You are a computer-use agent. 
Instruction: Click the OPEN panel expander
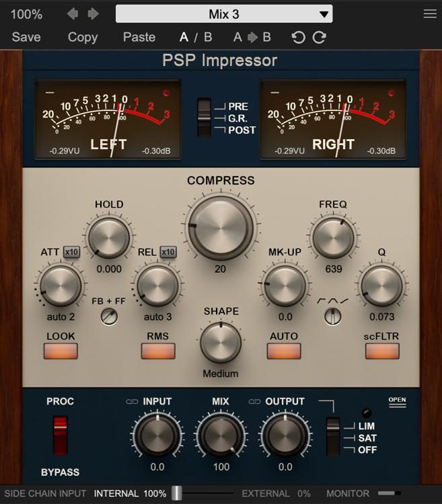coord(397,402)
